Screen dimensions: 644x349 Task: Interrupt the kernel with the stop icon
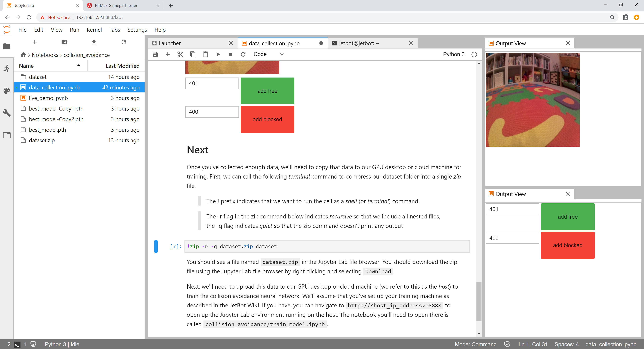[x=230, y=54]
